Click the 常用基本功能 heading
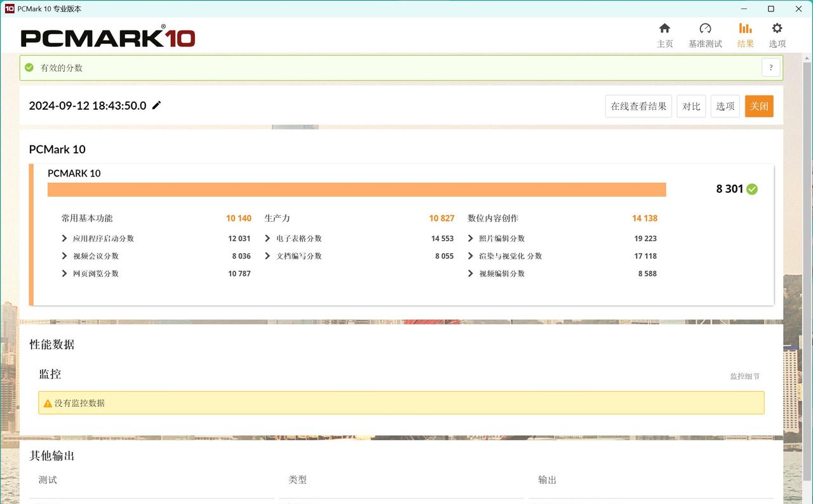The image size is (813, 504). point(87,218)
